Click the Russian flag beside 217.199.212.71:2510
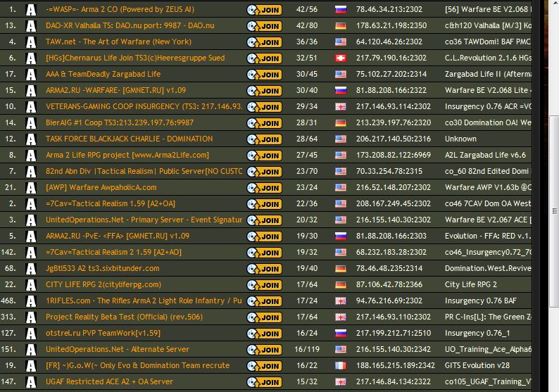Viewport: 559px width, 392px height. 341,333
